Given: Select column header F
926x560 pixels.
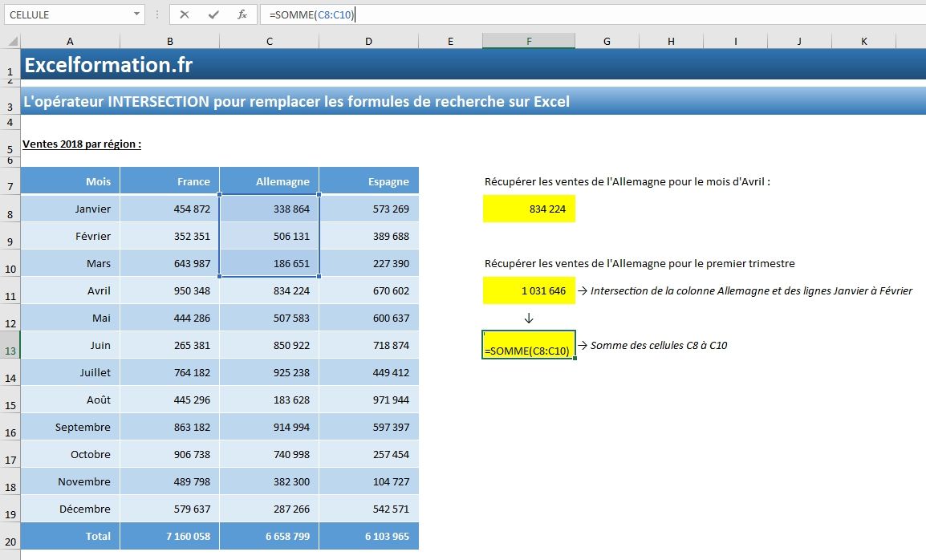Looking at the screenshot, I should 529,39.
